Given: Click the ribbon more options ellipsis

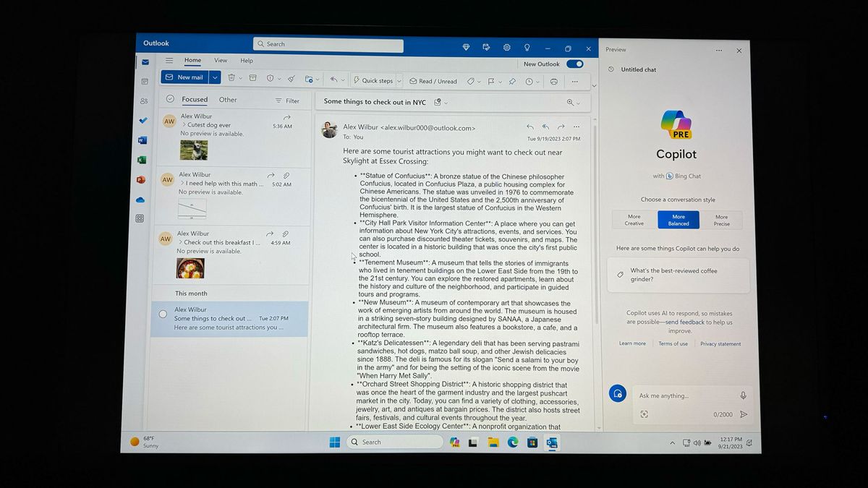Looking at the screenshot, I should click(574, 82).
